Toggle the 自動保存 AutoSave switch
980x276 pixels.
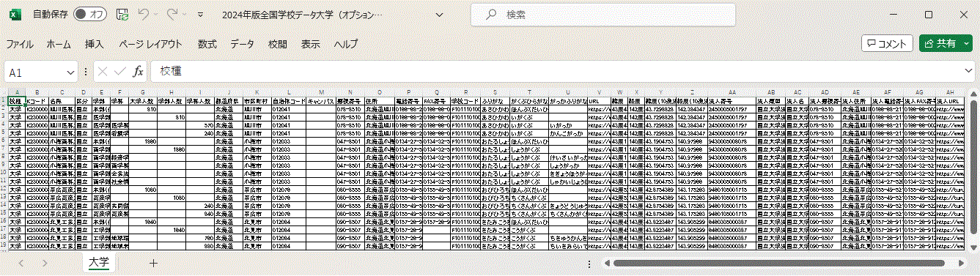pyautogui.click(x=90, y=15)
